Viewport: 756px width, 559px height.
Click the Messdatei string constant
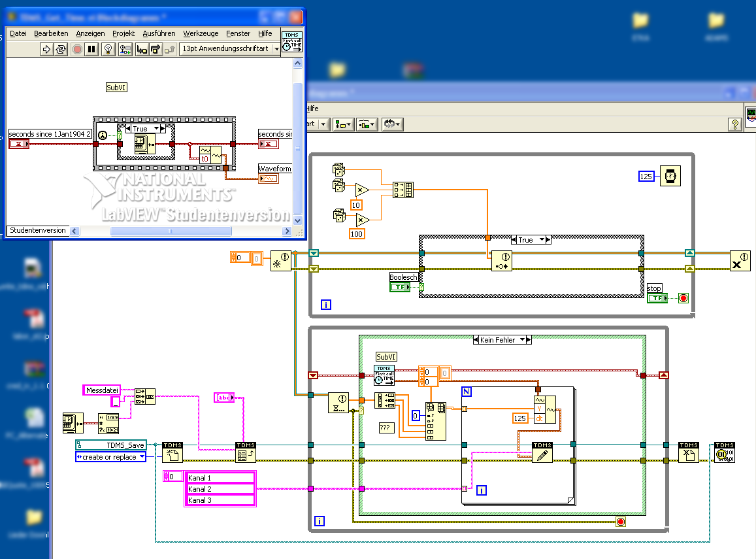[x=102, y=390]
